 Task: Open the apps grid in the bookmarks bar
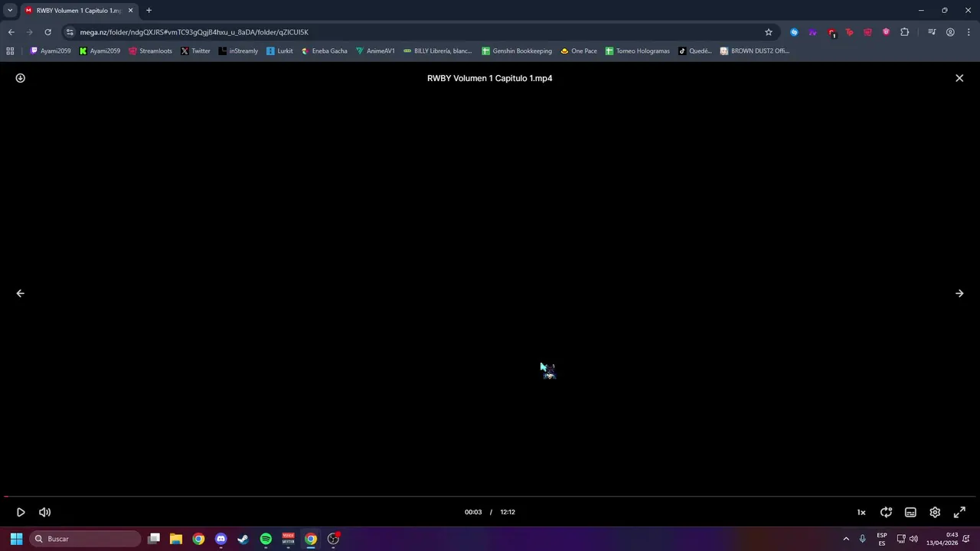pos(10,51)
